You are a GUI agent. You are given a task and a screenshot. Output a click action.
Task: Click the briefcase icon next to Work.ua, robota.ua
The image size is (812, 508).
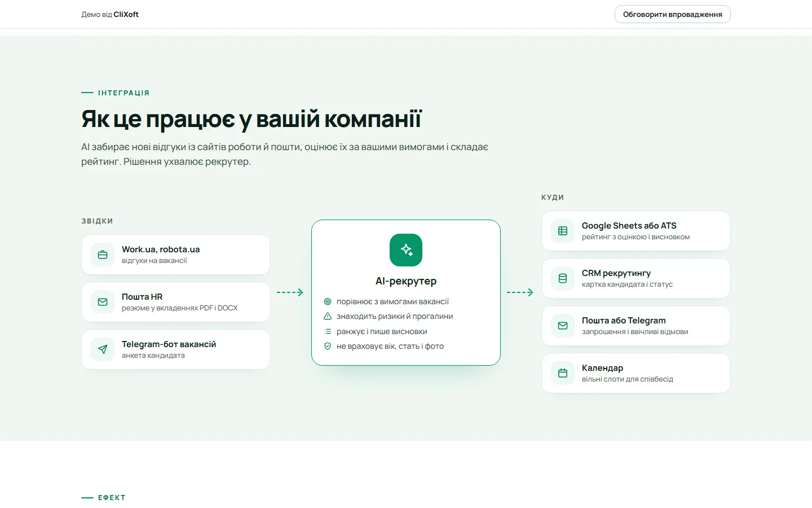[x=103, y=255]
